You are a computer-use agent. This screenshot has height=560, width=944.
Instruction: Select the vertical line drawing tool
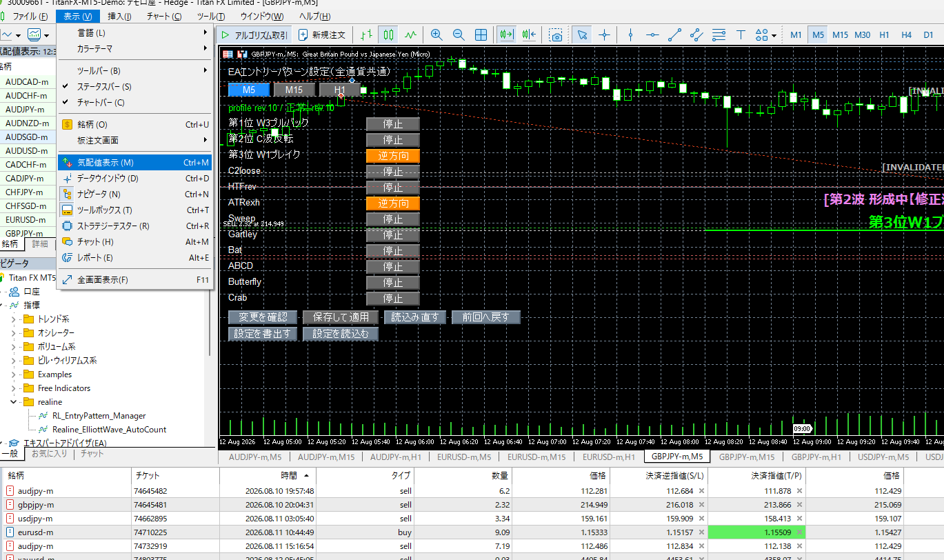(630, 34)
